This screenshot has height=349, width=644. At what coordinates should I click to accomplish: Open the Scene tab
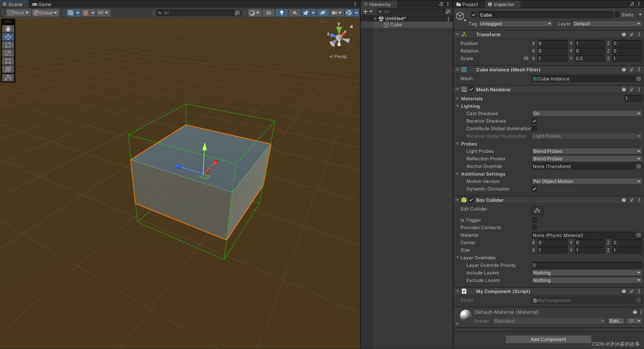coord(15,4)
